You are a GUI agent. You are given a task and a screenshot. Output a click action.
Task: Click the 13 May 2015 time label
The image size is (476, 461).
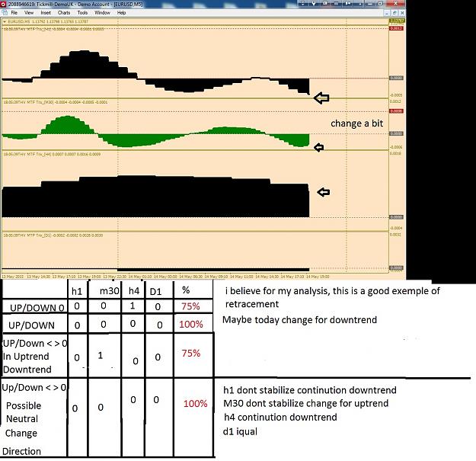click(x=13, y=277)
